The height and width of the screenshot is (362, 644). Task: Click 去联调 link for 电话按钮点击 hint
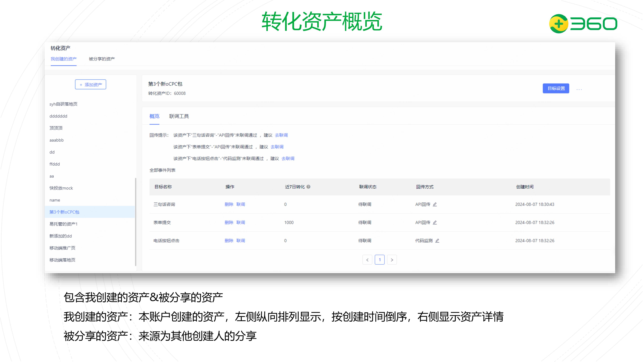click(x=288, y=159)
